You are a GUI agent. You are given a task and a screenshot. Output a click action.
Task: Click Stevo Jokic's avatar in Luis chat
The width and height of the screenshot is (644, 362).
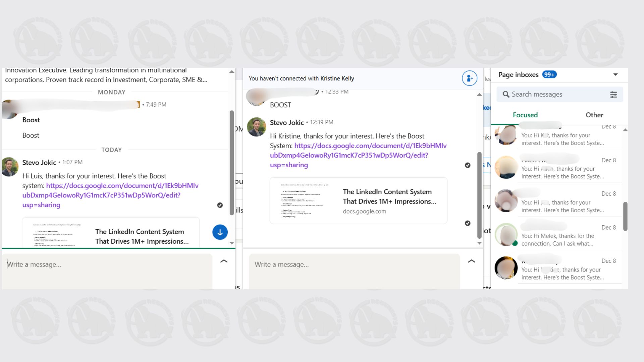point(10,167)
